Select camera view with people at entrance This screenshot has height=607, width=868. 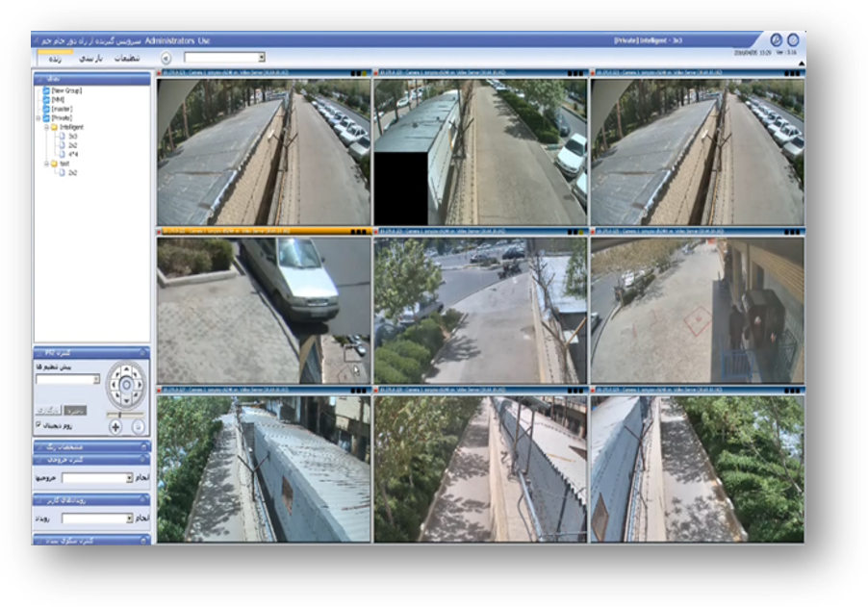(x=697, y=311)
